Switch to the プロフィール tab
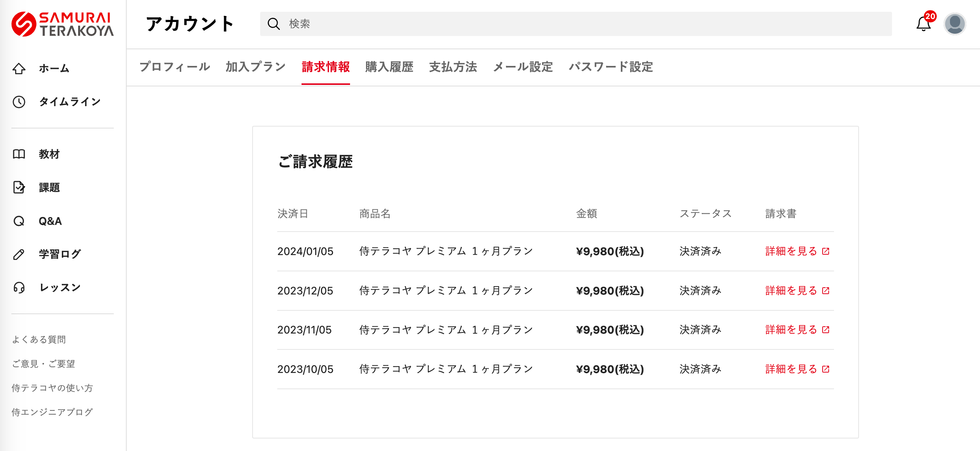This screenshot has width=980, height=451. pyautogui.click(x=174, y=67)
